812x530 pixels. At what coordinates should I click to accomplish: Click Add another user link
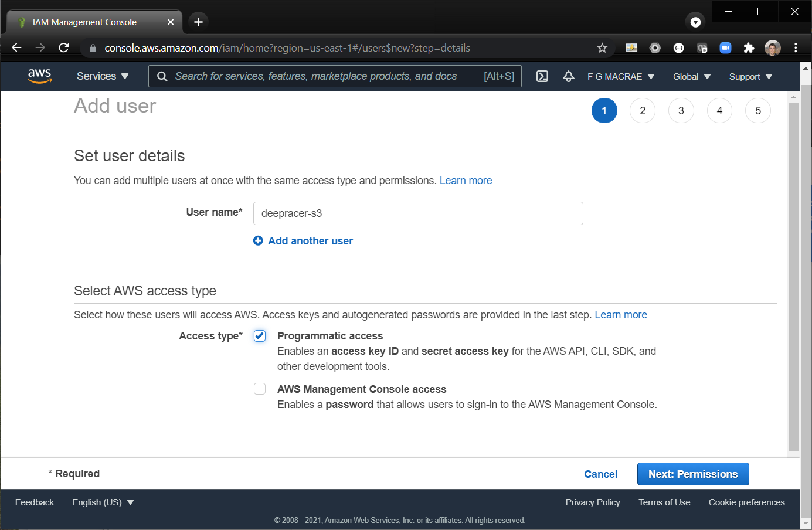[310, 241]
